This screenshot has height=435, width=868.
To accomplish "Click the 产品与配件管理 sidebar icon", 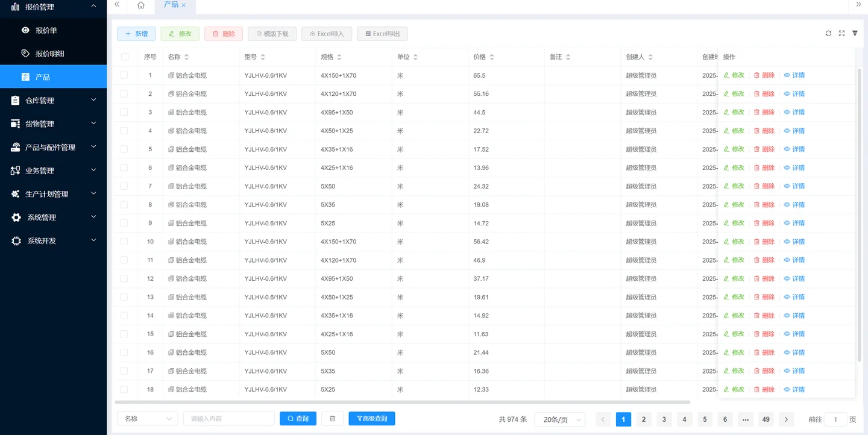I will [16, 148].
